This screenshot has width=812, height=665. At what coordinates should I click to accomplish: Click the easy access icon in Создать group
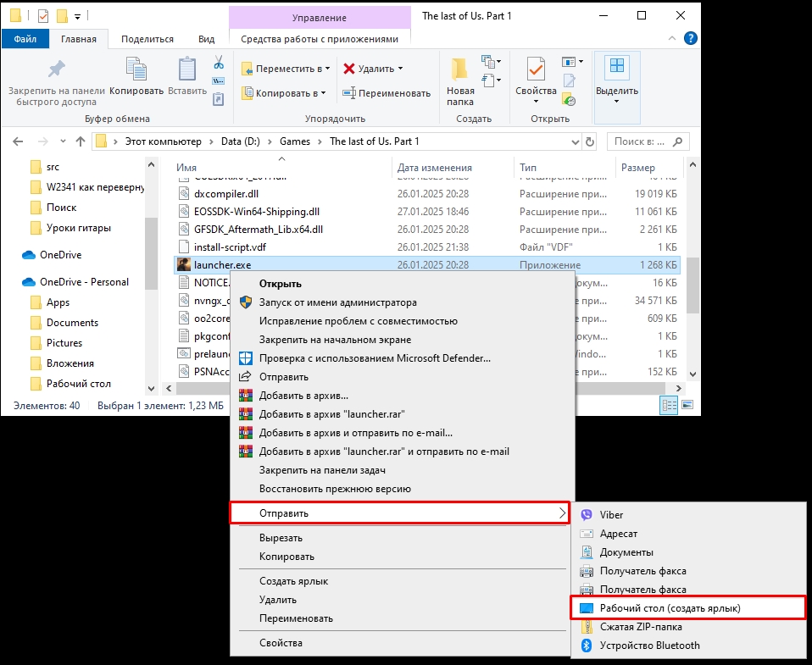(x=491, y=80)
